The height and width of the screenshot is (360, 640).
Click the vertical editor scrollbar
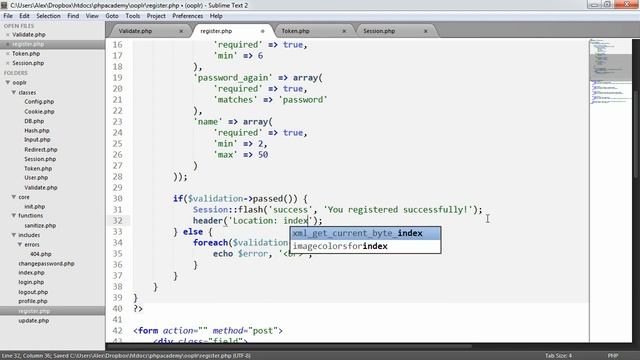pyautogui.click(x=636, y=135)
